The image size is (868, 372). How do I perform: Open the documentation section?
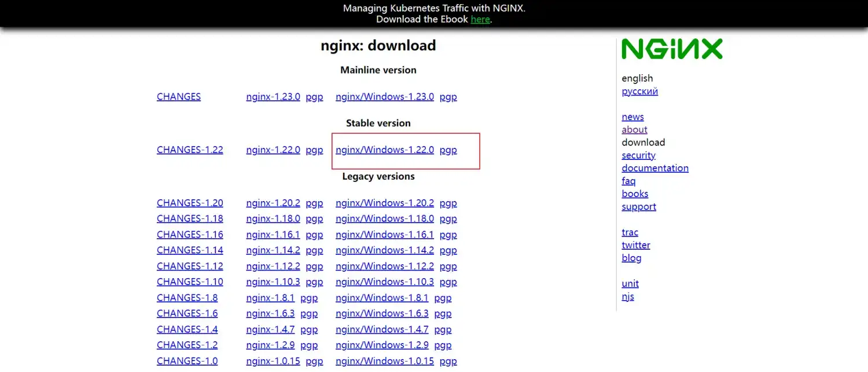point(654,168)
